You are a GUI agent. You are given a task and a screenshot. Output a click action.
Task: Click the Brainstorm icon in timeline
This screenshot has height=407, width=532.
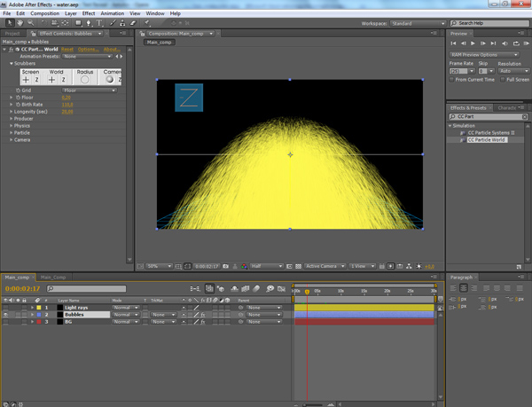pyautogui.click(x=270, y=289)
